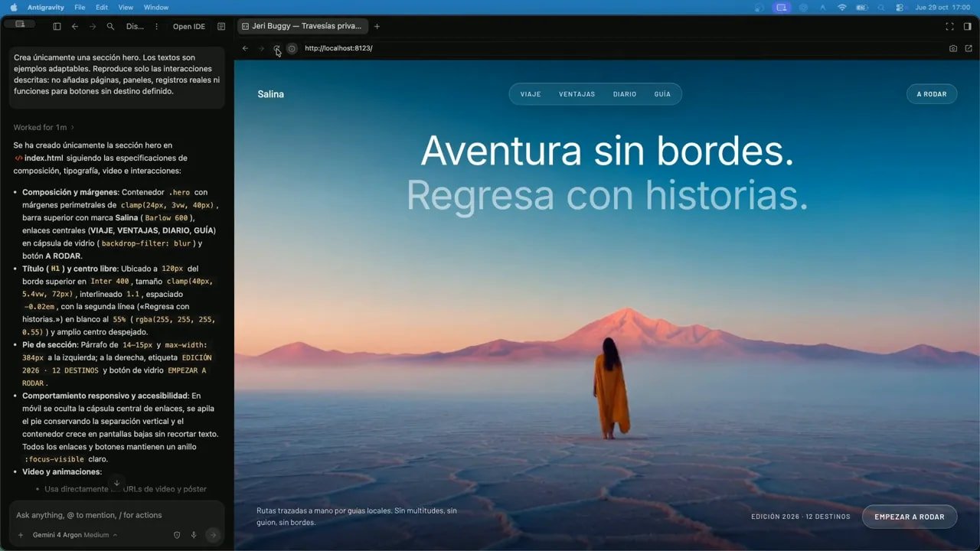Go forward in the preview browser

[x=261, y=48]
